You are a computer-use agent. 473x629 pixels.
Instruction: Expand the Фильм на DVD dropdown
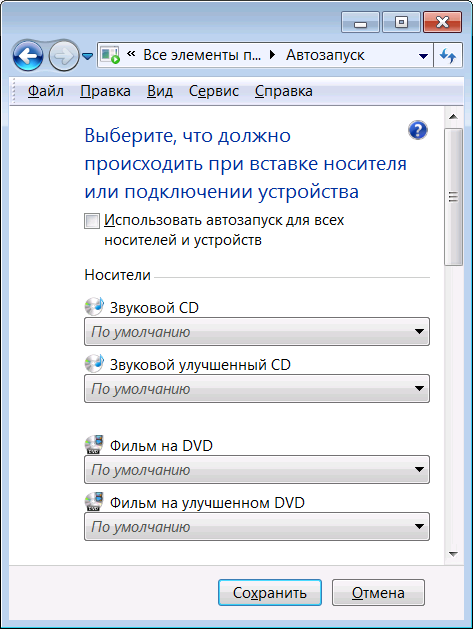coord(257,470)
